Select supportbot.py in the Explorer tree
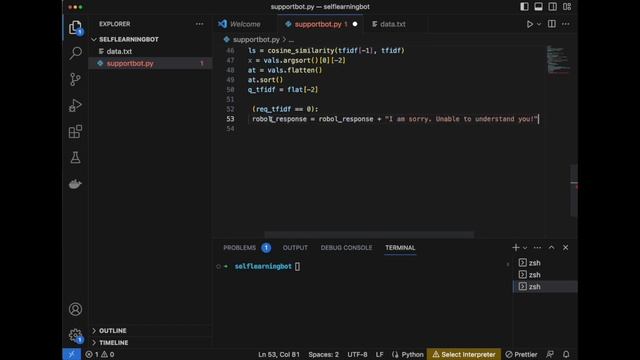Screen dimensions: 640x360 150,63
